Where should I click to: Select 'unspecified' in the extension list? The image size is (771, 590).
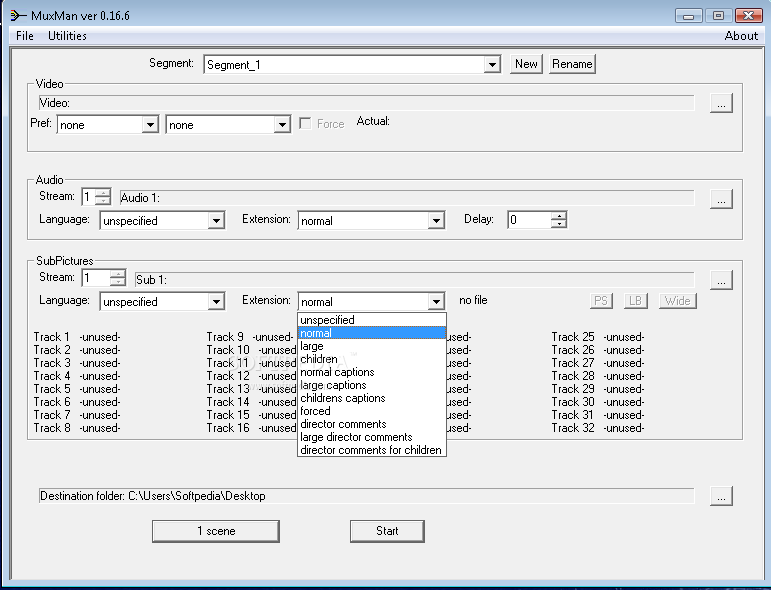[372, 320]
